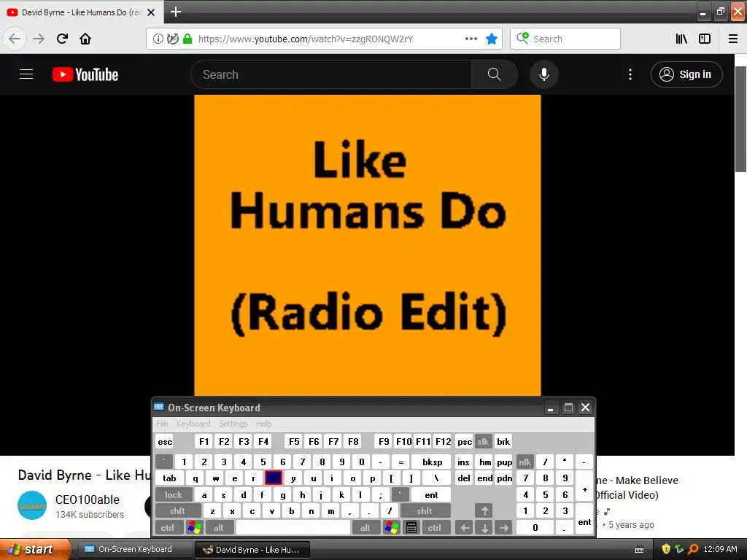
Task: Open the CEO100able channel avatar
Action: (32, 506)
